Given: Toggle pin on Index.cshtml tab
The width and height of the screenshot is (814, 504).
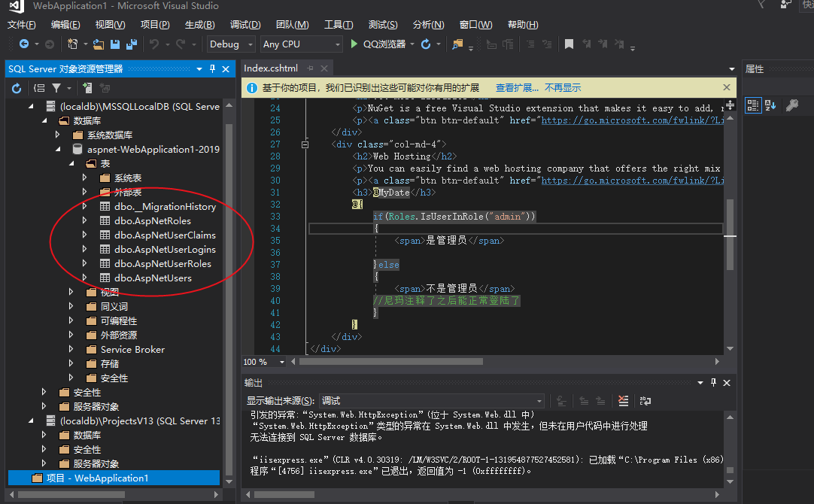Looking at the screenshot, I should click(x=310, y=68).
